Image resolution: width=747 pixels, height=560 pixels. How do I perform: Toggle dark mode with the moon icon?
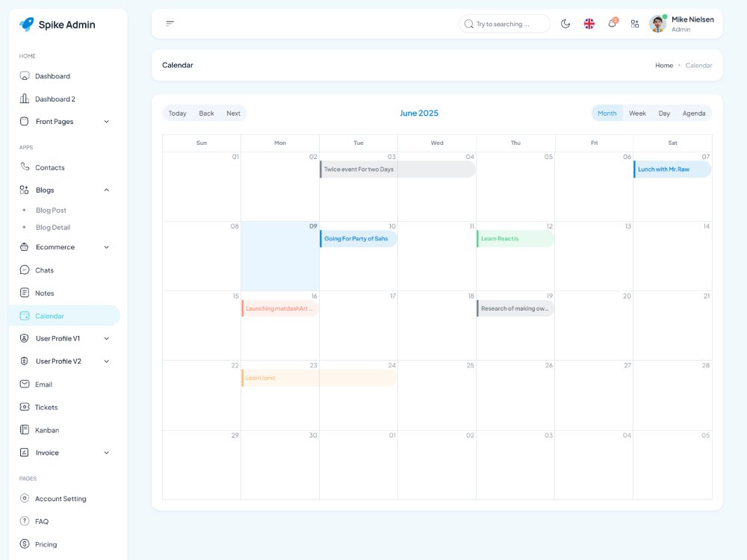click(565, 23)
